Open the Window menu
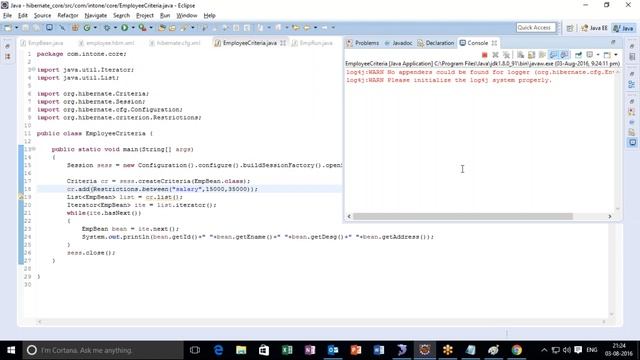This screenshot has width=640, height=360. (187, 16)
